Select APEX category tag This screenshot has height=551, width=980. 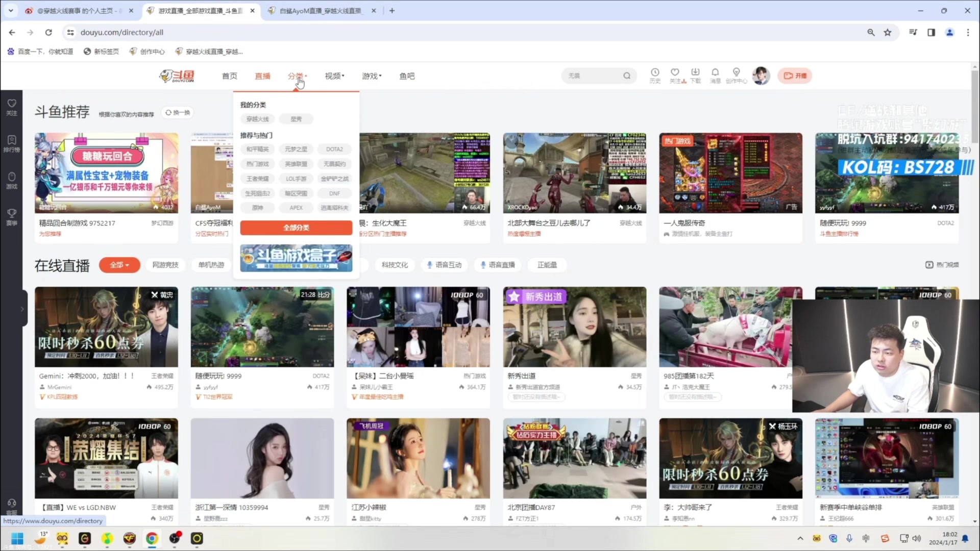296,208
